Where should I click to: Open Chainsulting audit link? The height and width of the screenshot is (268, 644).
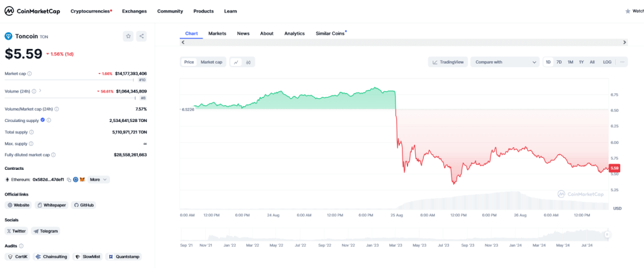[x=51, y=257]
